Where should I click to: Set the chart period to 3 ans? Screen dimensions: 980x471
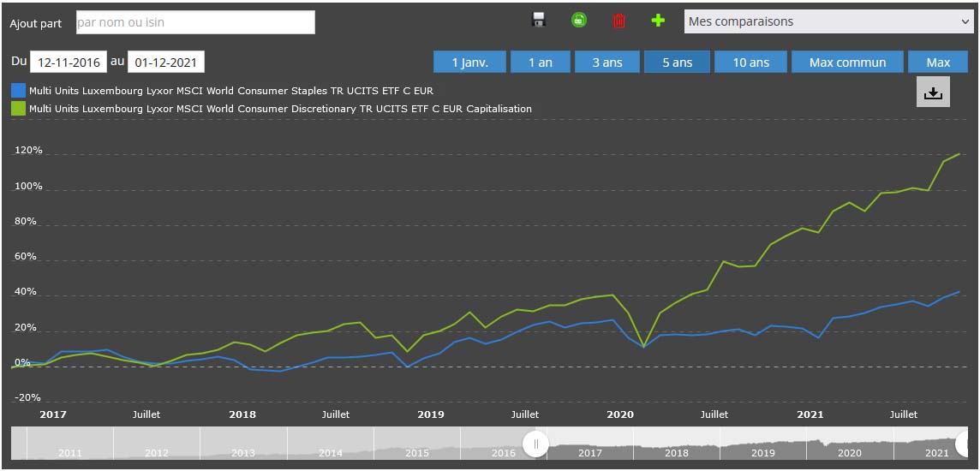point(607,63)
